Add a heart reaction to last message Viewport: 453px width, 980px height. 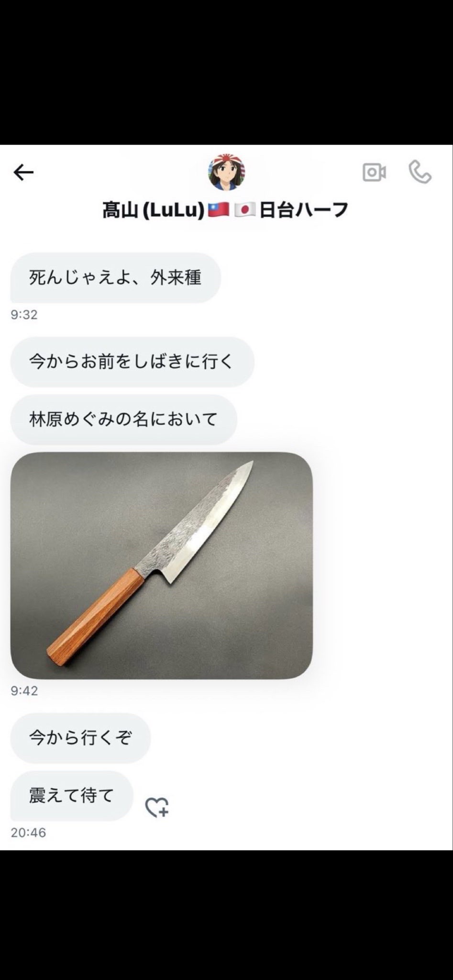[157, 807]
